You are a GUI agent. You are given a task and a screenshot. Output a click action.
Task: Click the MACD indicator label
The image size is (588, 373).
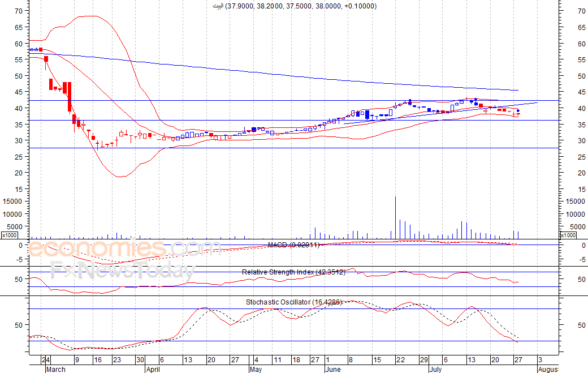coord(293,245)
